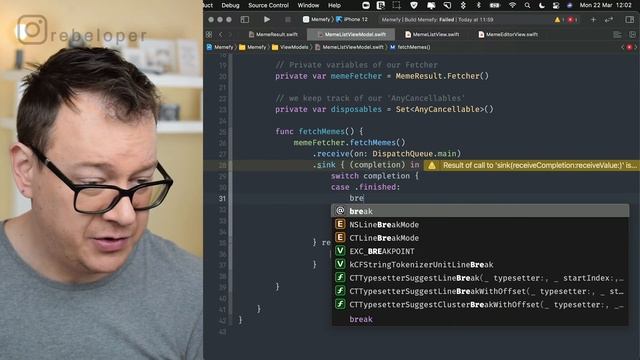Click the Do Not Disturb moon icon
This screenshot has height=360, width=640.
[542, 5]
